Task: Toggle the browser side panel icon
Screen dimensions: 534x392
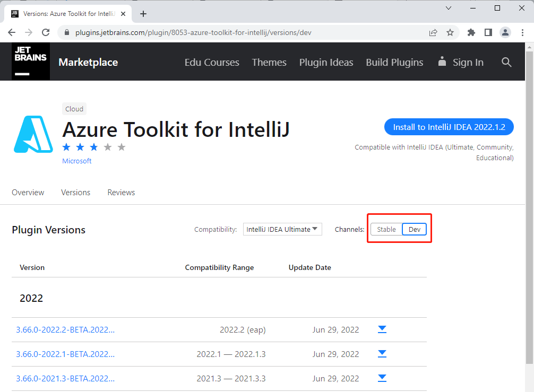Action: pyautogui.click(x=488, y=32)
